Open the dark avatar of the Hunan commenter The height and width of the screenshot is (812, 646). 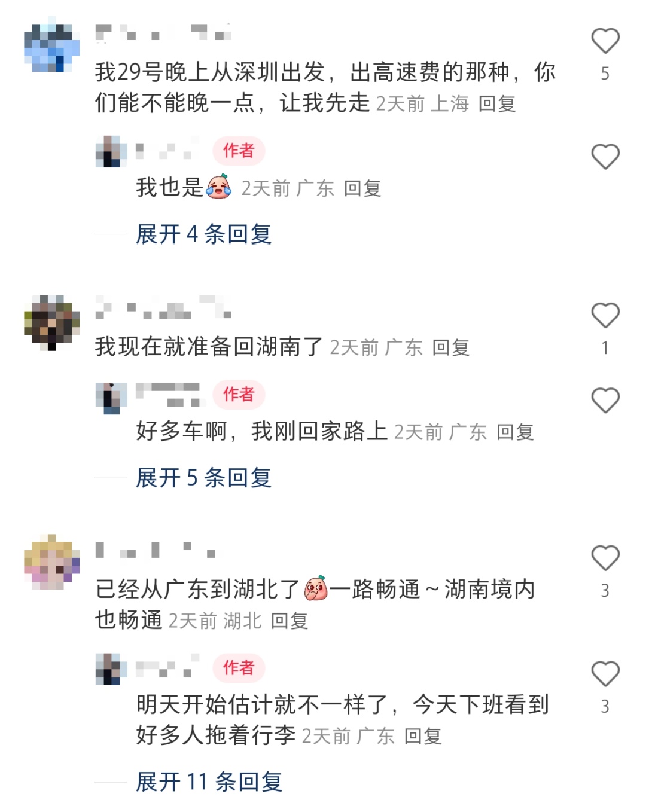(x=51, y=322)
